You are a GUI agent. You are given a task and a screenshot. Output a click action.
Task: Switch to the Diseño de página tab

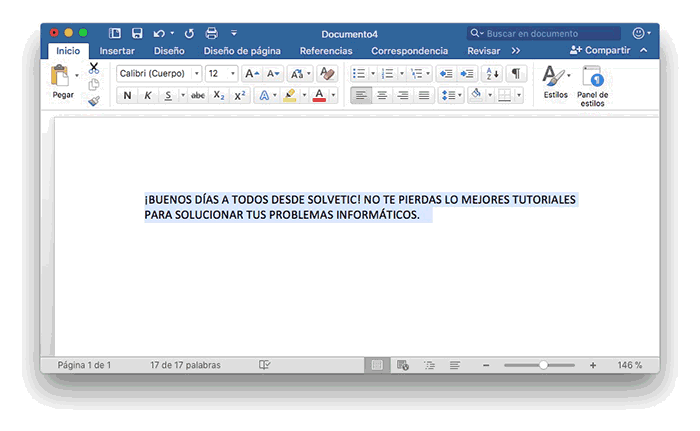point(242,51)
